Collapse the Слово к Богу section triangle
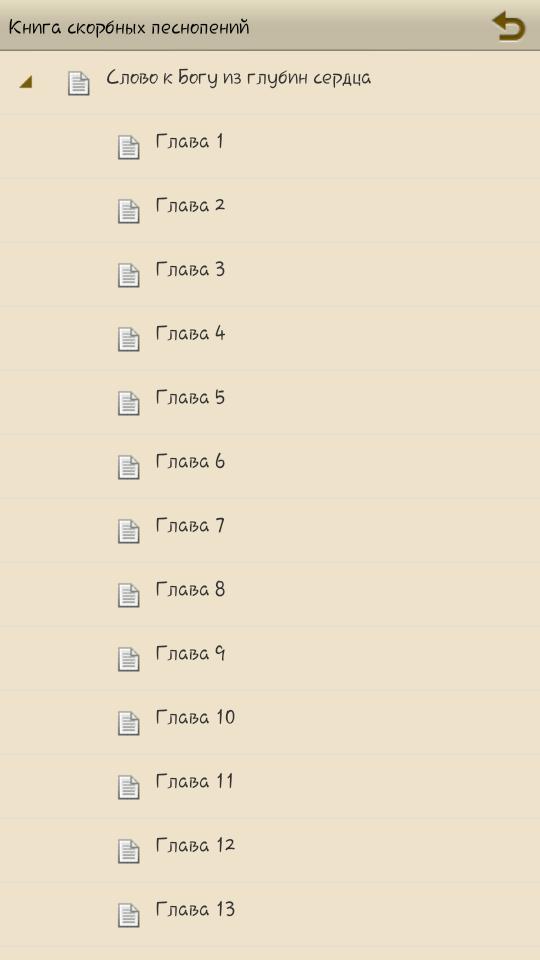Screen dimensions: 540x960 26,83
